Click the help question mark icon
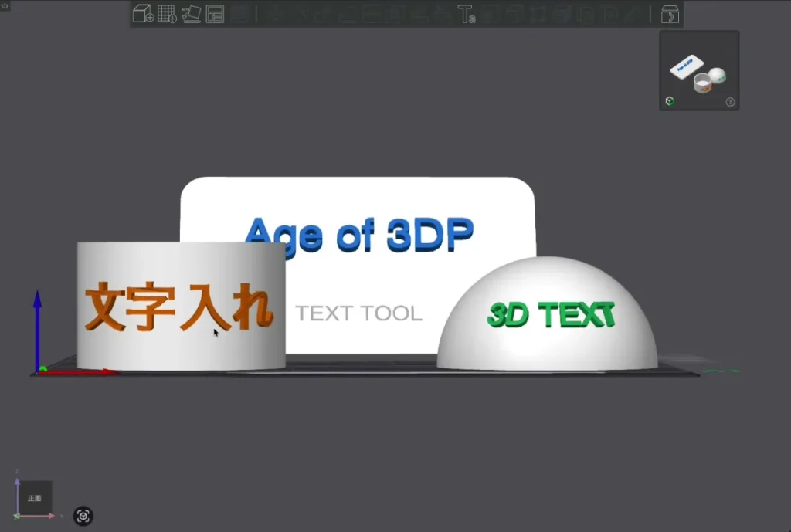 [x=730, y=102]
